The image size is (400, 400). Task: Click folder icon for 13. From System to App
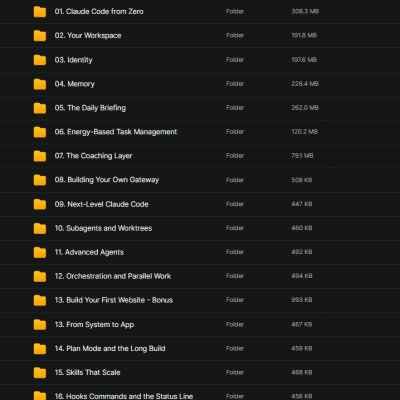40,325
